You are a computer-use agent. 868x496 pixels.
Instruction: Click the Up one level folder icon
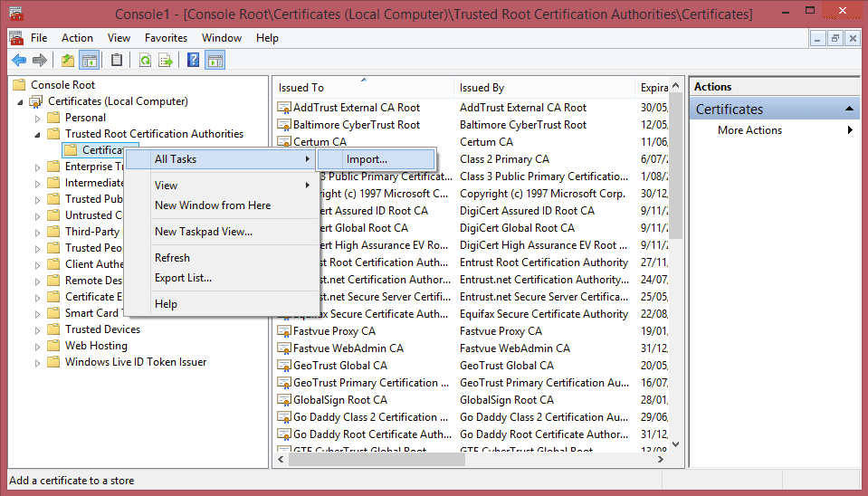click(x=68, y=60)
